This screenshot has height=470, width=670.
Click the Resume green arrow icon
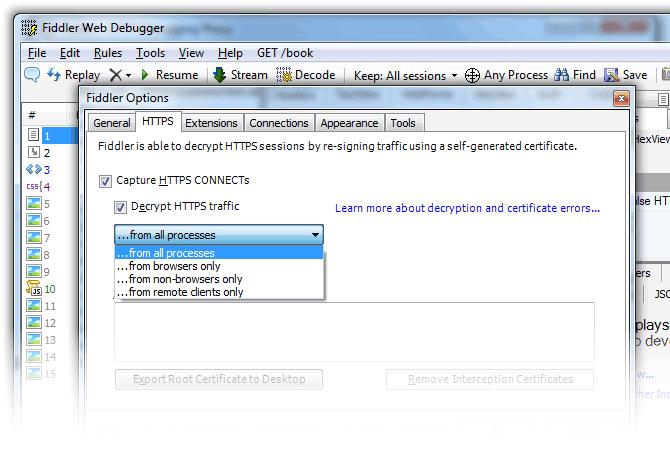point(145,75)
